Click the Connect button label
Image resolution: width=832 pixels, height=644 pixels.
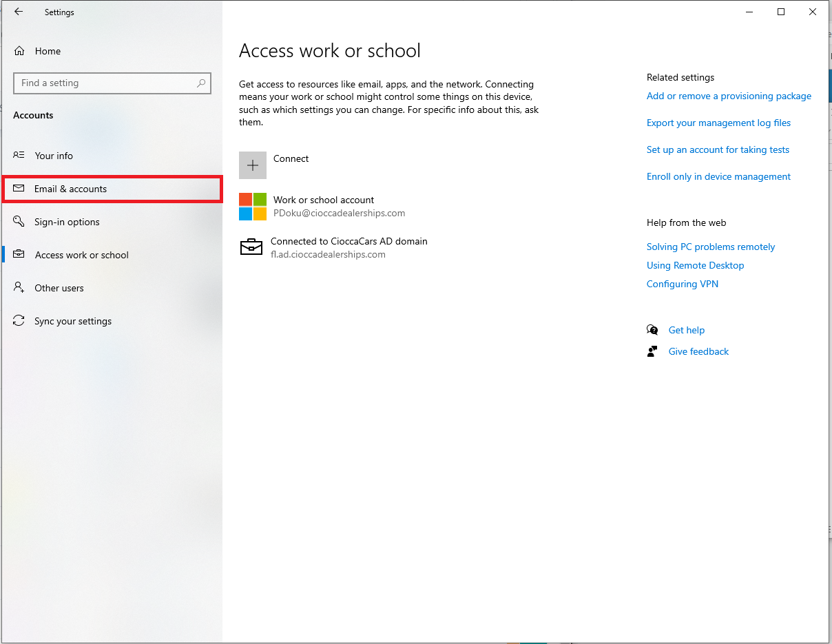(x=291, y=158)
